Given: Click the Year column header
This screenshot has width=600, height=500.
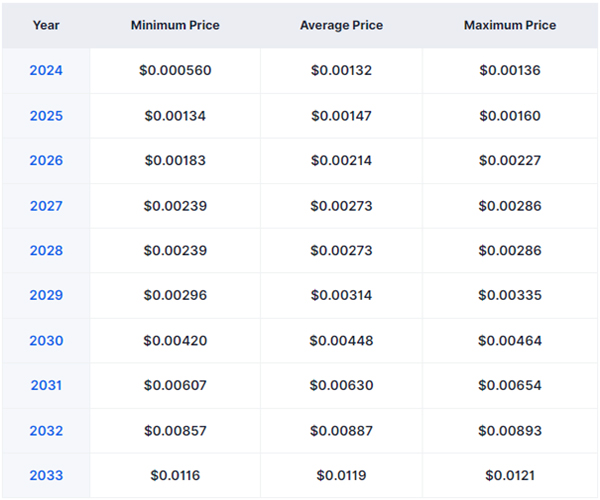Looking at the screenshot, I should (46, 25).
